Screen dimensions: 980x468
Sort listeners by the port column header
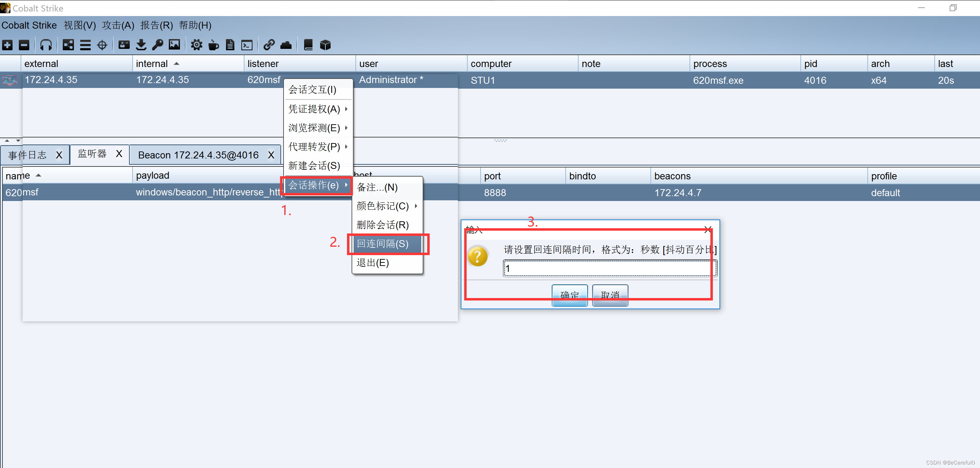pyautogui.click(x=523, y=176)
